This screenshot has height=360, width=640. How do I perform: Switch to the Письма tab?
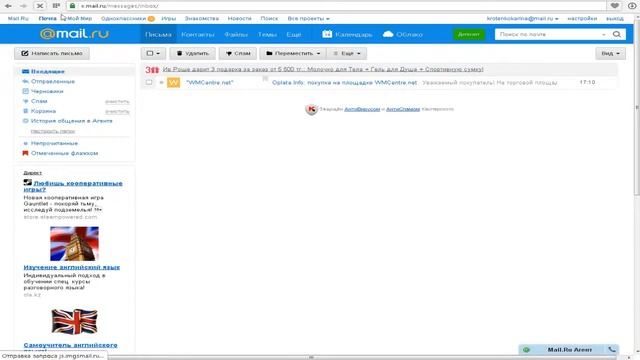tap(158, 34)
